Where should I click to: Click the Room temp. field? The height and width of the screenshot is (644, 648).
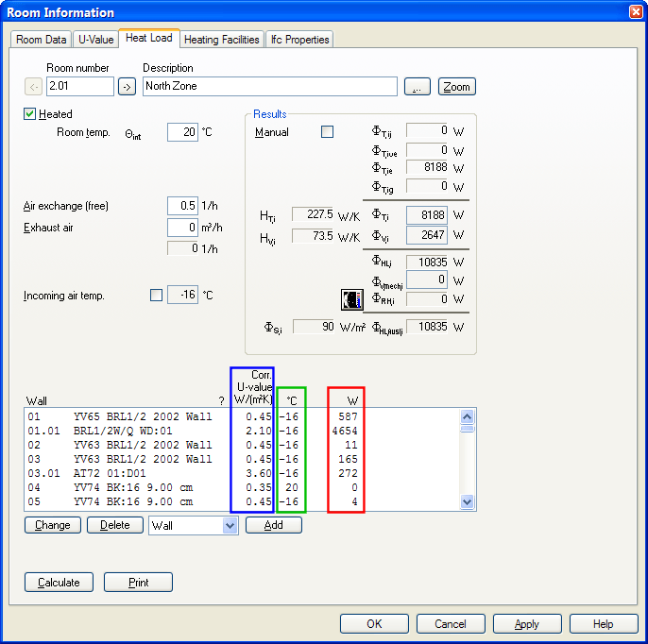click(182, 132)
